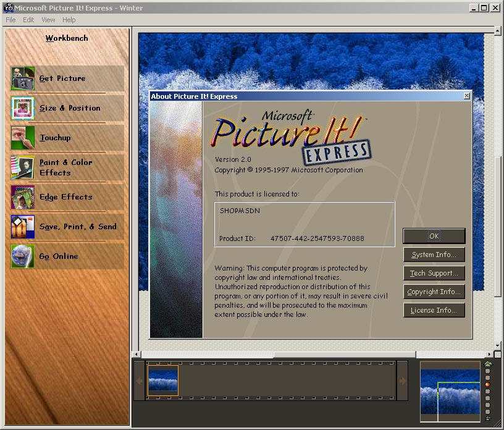Click the Product ID number 47507-442-2547593-70888

[x=317, y=238]
